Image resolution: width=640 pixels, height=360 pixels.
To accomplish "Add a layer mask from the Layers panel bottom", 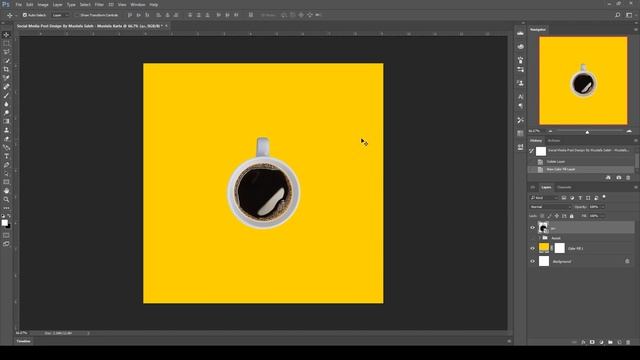I will pyautogui.click(x=592, y=342).
